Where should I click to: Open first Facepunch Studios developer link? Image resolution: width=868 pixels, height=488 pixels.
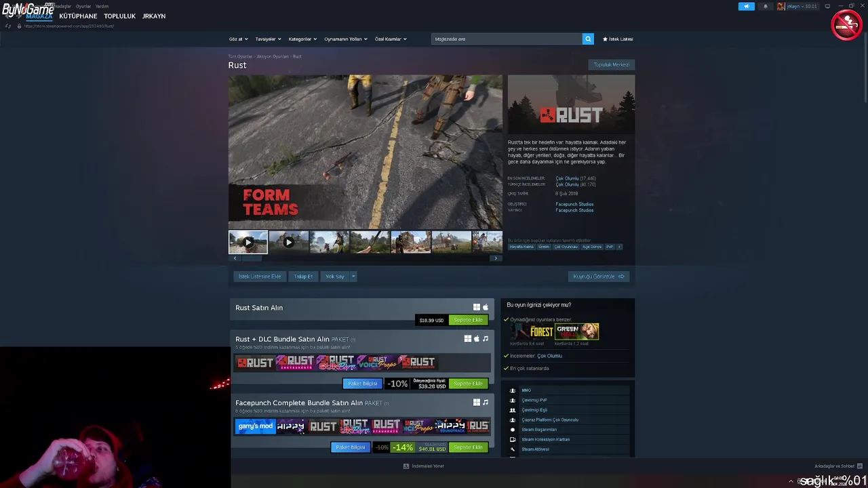coord(574,204)
